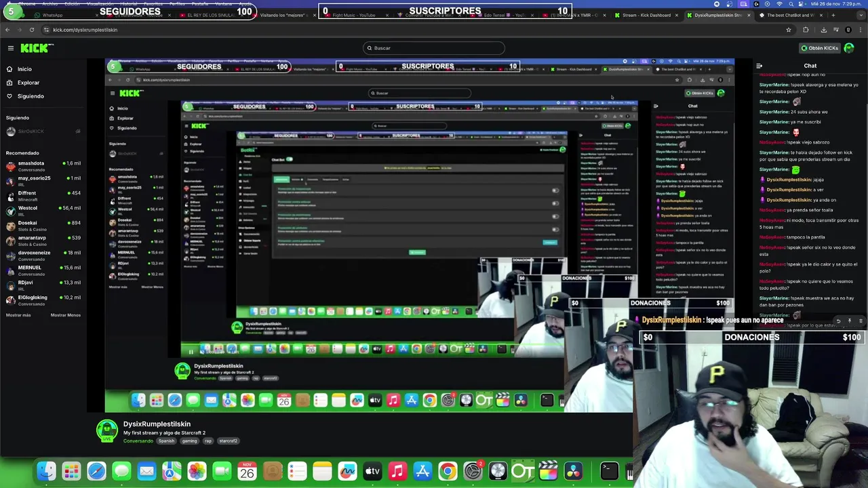The image size is (868, 488).
Task: Open the recommended channel MERNUEL
Action: coord(43,270)
